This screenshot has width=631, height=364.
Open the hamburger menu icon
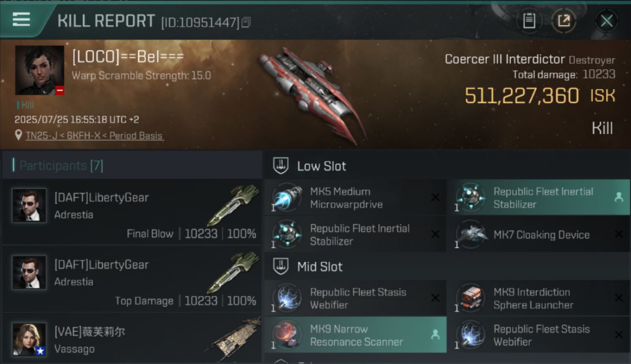(21, 19)
